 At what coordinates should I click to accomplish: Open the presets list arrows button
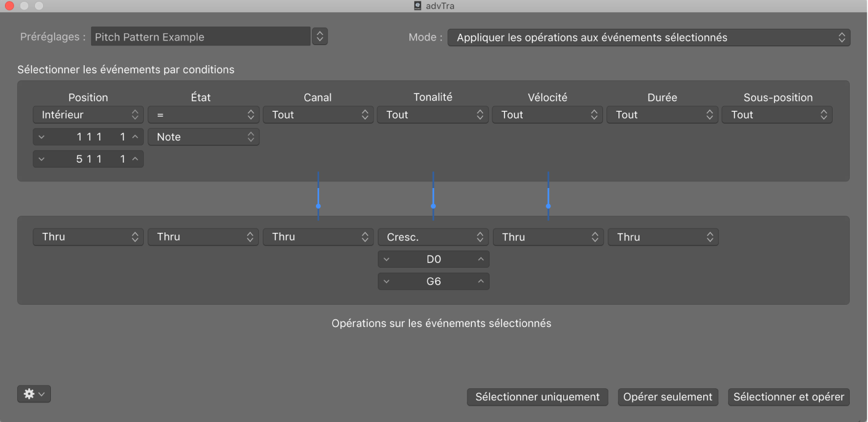click(320, 37)
